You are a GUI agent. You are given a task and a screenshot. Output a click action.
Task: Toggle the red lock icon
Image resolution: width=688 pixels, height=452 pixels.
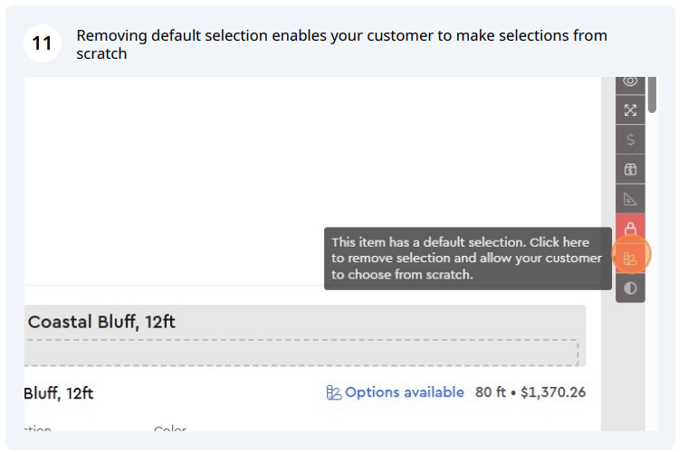[630, 228]
